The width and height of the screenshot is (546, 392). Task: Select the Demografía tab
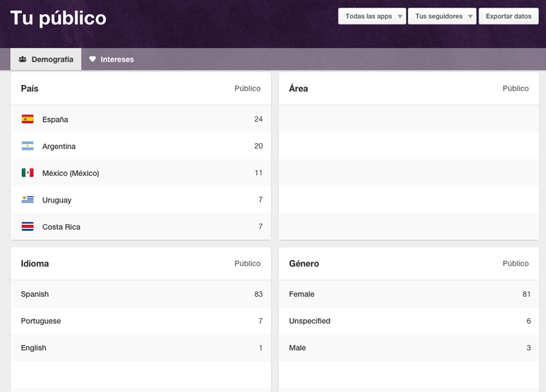(x=46, y=59)
